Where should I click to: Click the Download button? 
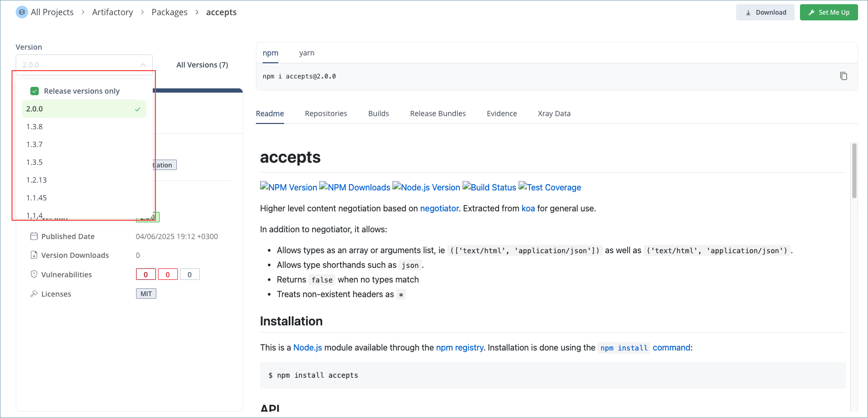pos(765,13)
